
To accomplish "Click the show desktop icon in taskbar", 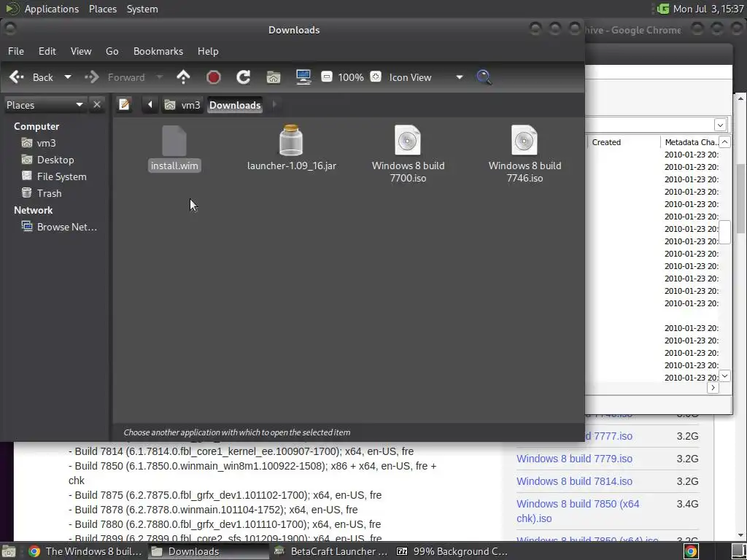I will [x=9, y=551].
